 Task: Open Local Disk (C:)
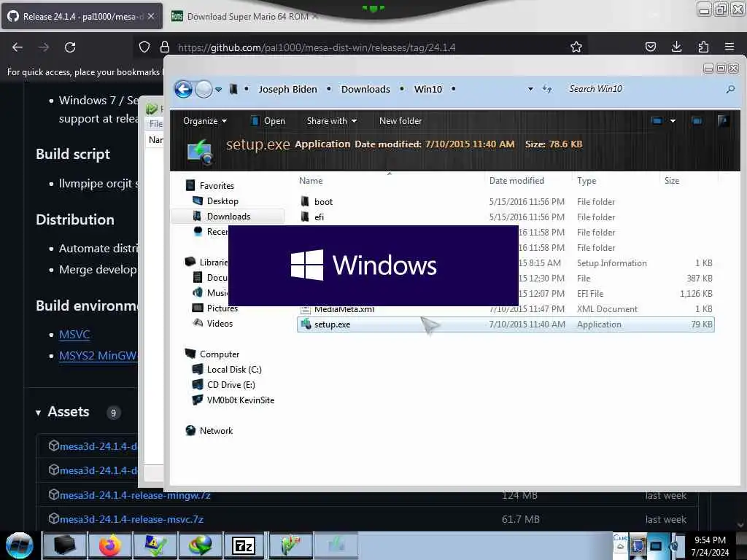234,370
